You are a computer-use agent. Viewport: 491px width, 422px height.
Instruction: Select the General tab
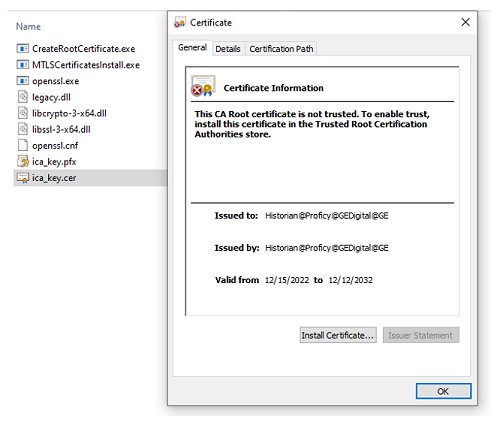click(x=192, y=48)
